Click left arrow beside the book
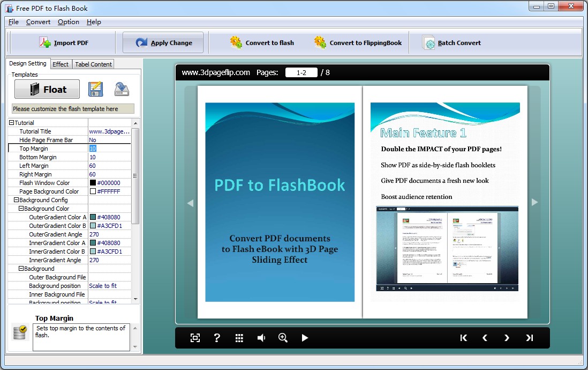The width and height of the screenshot is (588, 370). pos(190,203)
